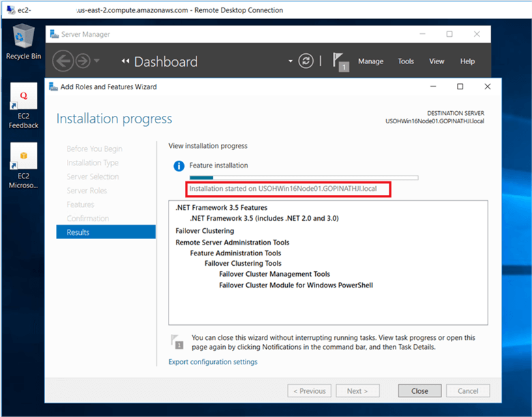The width and height of the screenshot is (532, 417).
Task: Select the Failover Clustering row
Action: (x=205, y=231)
